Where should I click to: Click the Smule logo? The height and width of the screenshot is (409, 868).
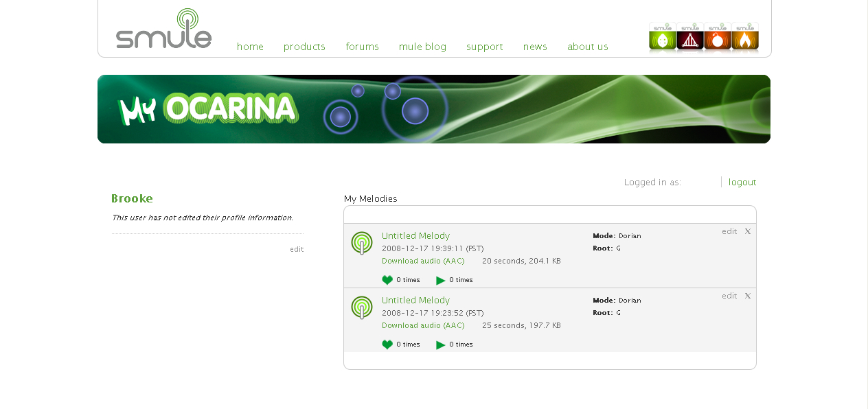(x=163, y=30)
